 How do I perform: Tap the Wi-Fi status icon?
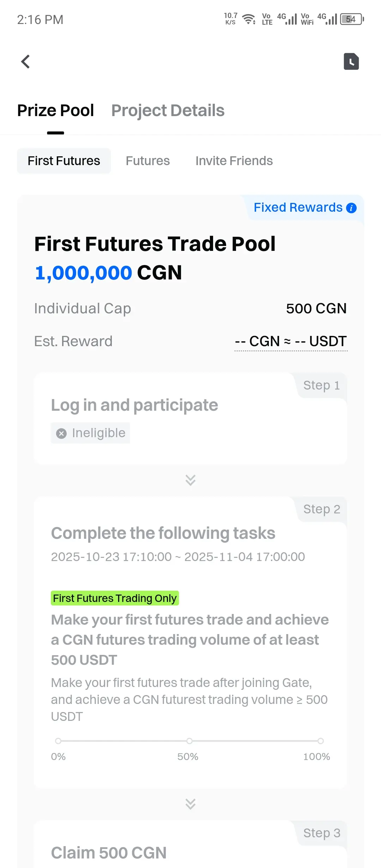pos(249,19)
